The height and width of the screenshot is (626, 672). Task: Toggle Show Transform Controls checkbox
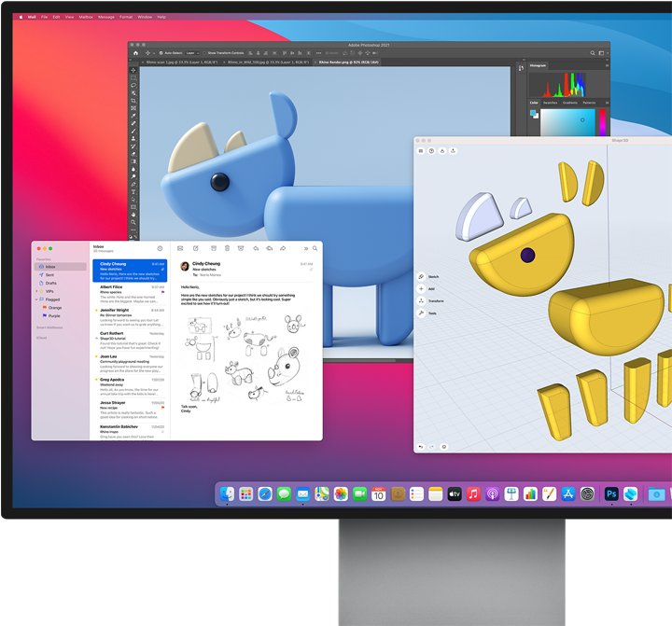tap(204, 53)
